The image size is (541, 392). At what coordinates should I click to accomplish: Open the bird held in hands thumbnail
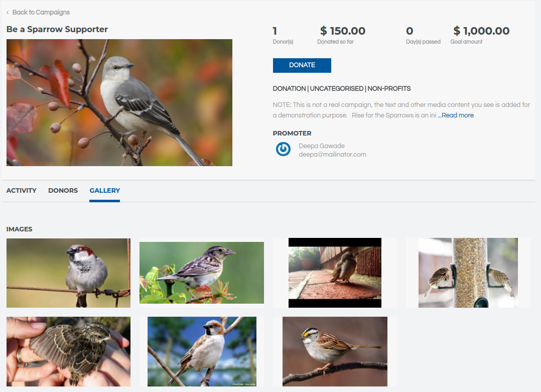point(68,351)
